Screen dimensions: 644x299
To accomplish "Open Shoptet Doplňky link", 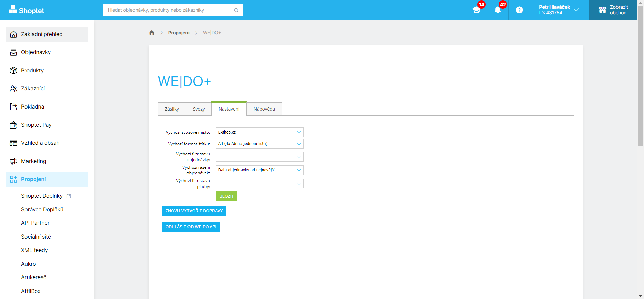I will pos(42,196).
